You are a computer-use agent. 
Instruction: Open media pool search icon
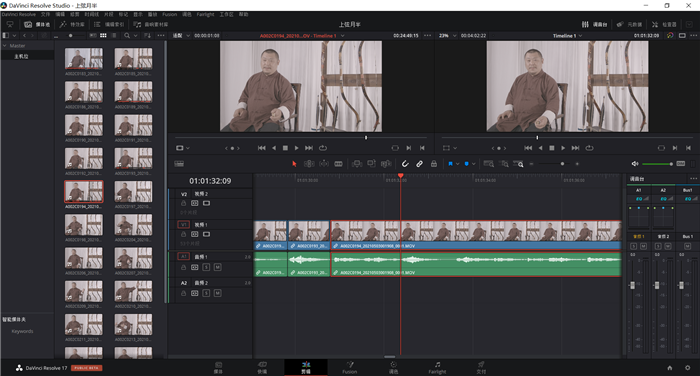(x=127, y=35)
